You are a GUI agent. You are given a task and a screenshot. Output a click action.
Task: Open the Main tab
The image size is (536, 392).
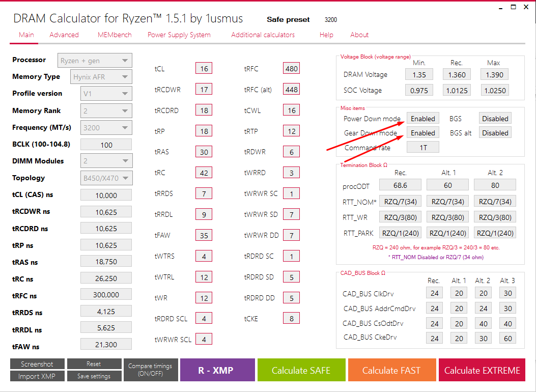[x=26, y=35]
